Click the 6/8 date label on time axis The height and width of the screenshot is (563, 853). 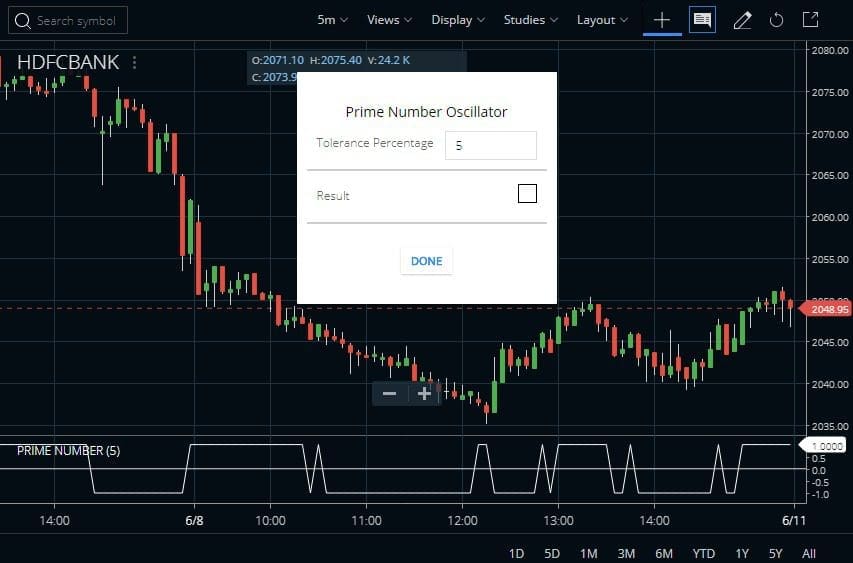194,521
